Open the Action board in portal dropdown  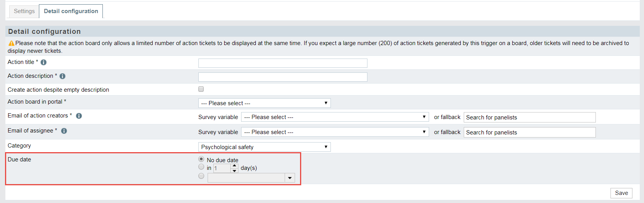264,103
